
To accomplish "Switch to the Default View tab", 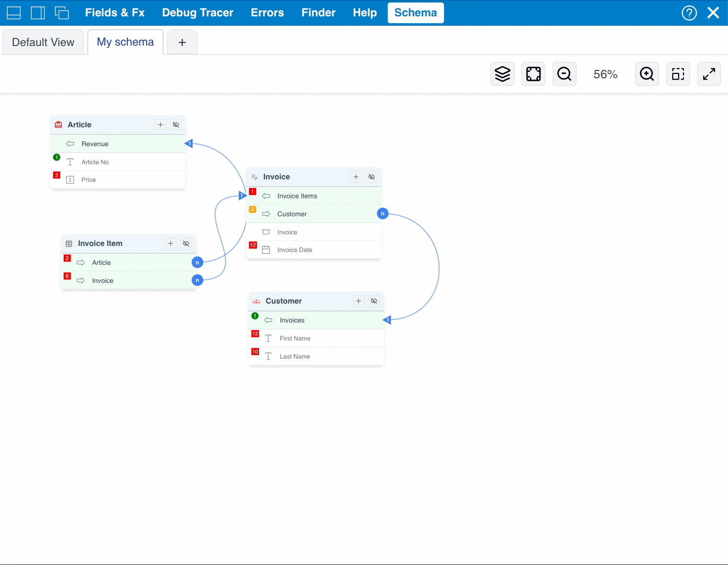I will pos(43,42).
